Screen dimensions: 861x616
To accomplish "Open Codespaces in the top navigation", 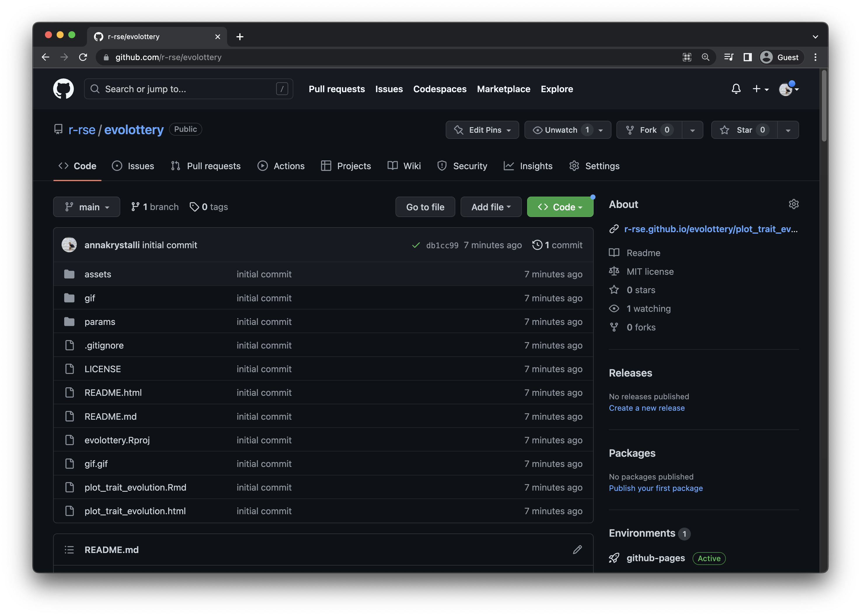I will pyautogui.click(x=440, y=89).
